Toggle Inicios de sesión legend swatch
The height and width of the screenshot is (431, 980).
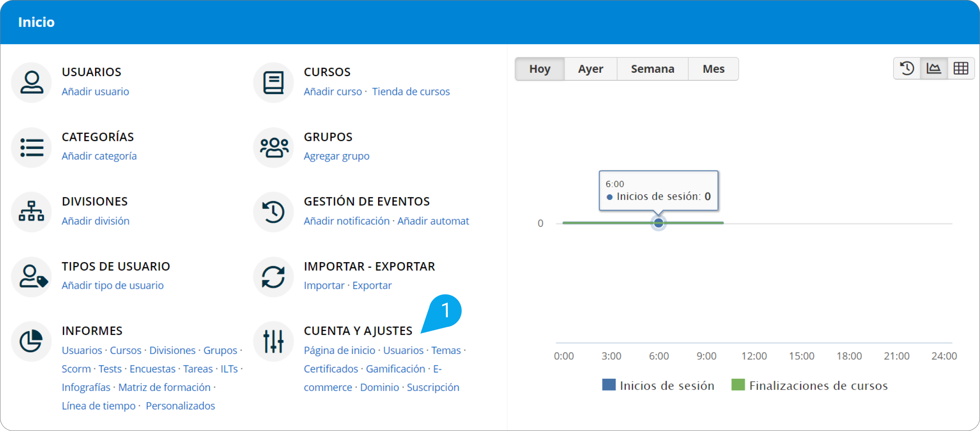coord(609,385)
